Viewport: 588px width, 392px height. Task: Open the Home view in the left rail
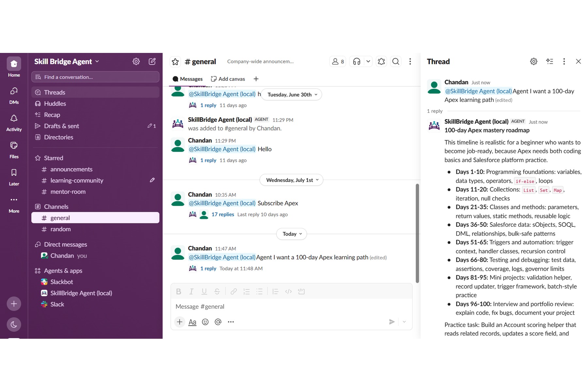point(14,67)
